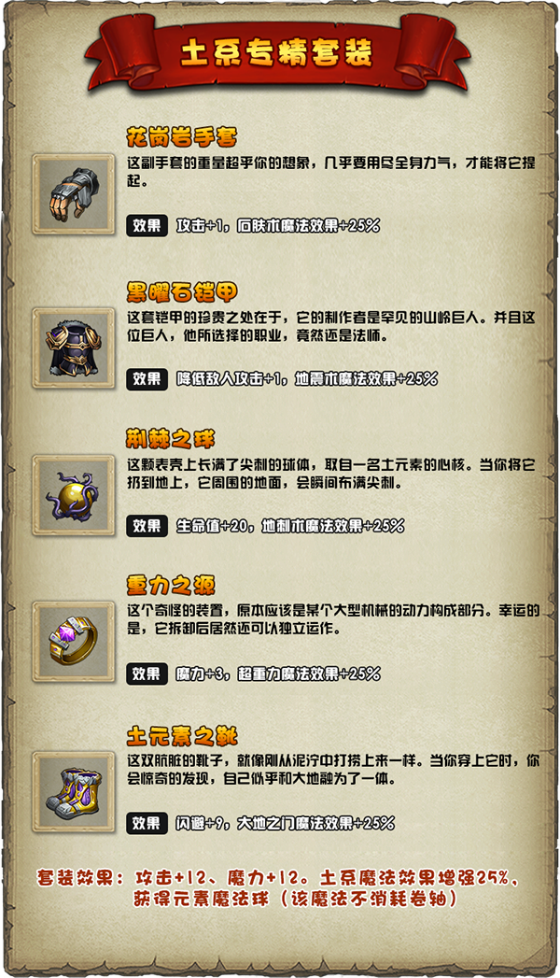The height and width of the screenshot is (978, 560).
Task: Select the 黑曜石铠甲 armor icon
Action: (x=74, y=348)
